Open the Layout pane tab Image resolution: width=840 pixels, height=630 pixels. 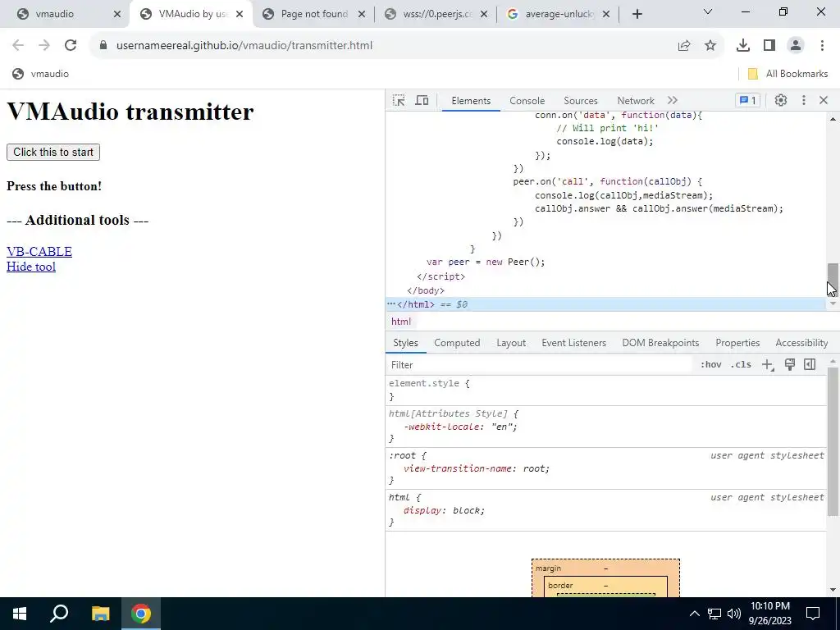pyautogui.click(x=511, y=343)
